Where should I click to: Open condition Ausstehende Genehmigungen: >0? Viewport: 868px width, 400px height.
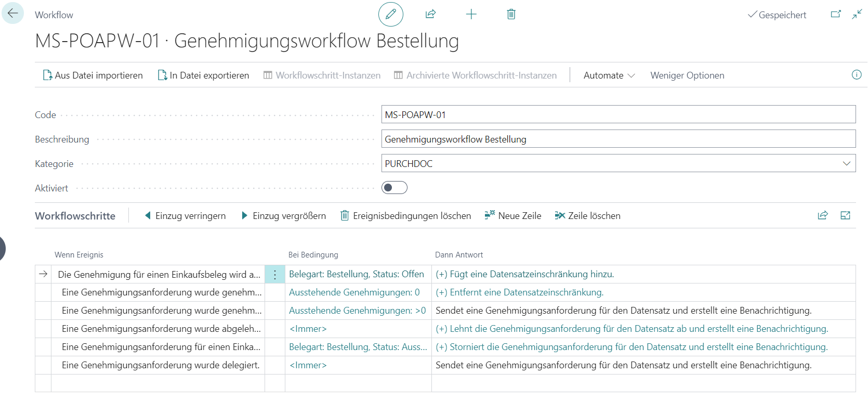[x=358, y=311]
